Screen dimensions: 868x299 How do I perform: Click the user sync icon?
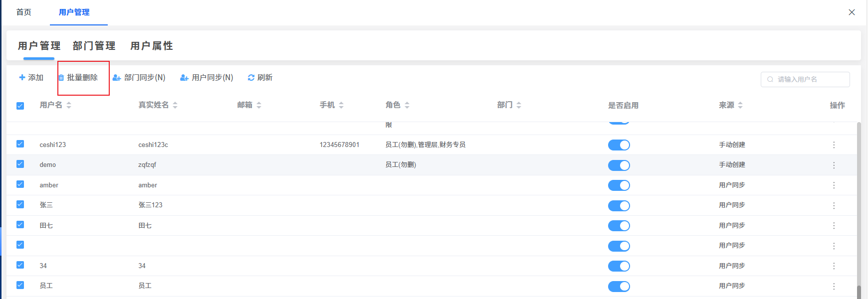[x=184, y=78]
